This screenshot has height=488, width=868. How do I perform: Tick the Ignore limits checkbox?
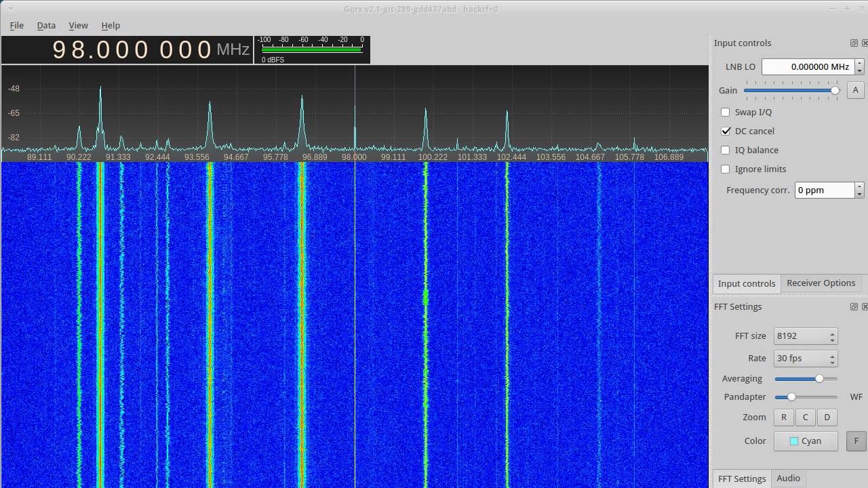(x=726, y=169)
